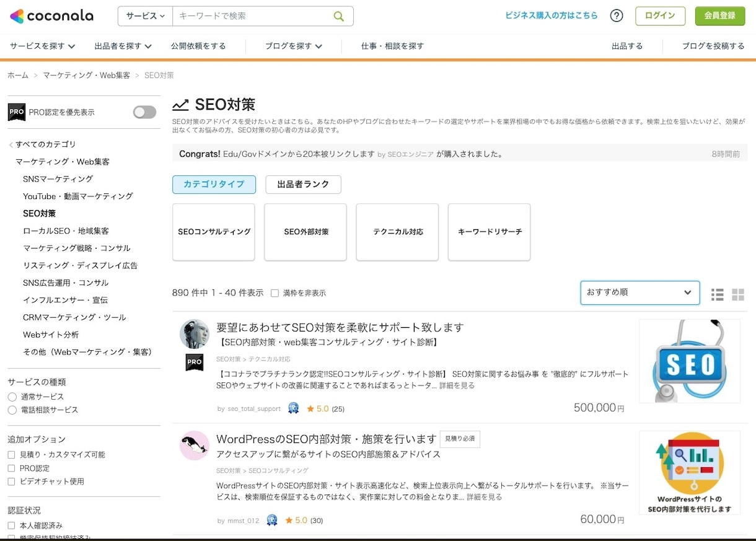
Task: Check 満枠を非表示 checkbox
Action: 275,293
